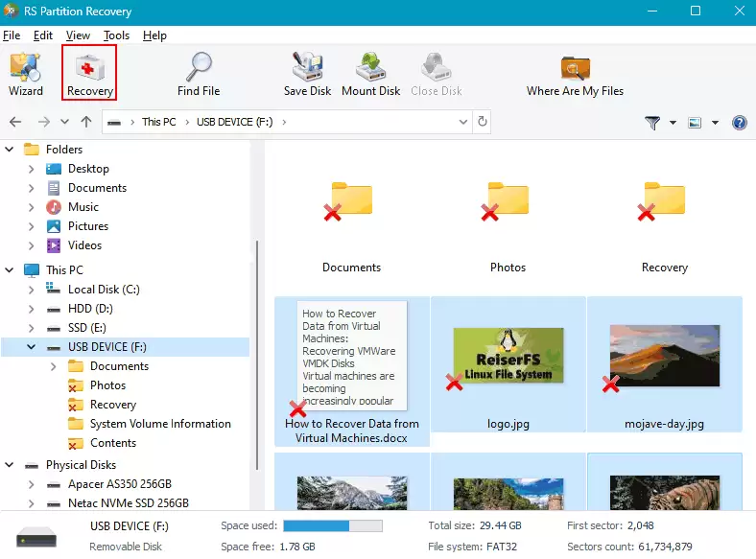Click the Recovery toolbar icon
756x559 pixels.
click(89, 74)
